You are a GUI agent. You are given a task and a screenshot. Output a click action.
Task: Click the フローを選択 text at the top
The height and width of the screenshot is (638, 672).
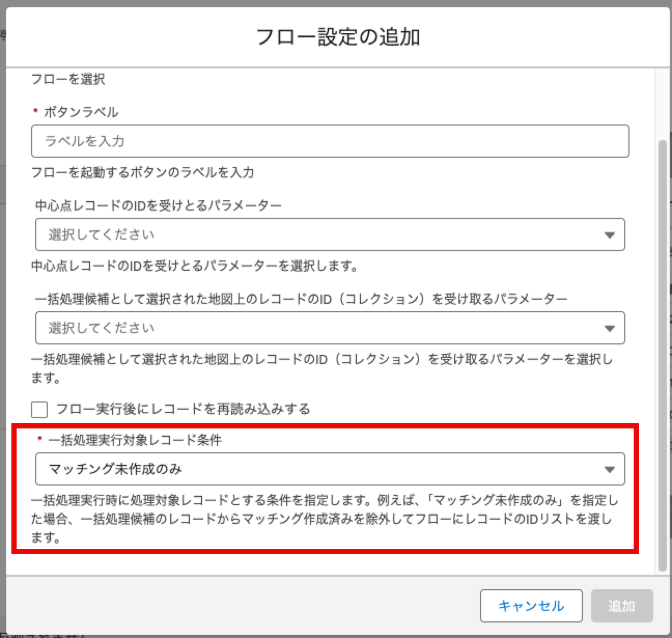point(68,79)
